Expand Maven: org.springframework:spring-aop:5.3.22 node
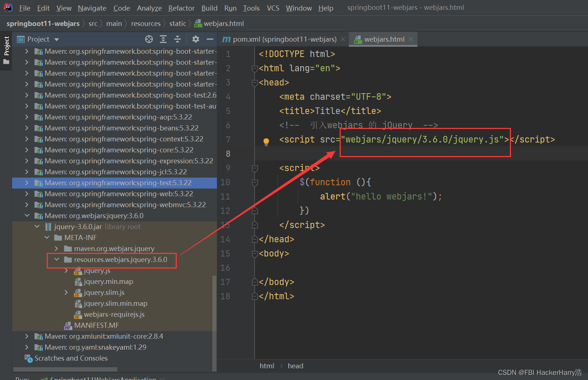This screenshot has width=588, height=380. point(27,117)
